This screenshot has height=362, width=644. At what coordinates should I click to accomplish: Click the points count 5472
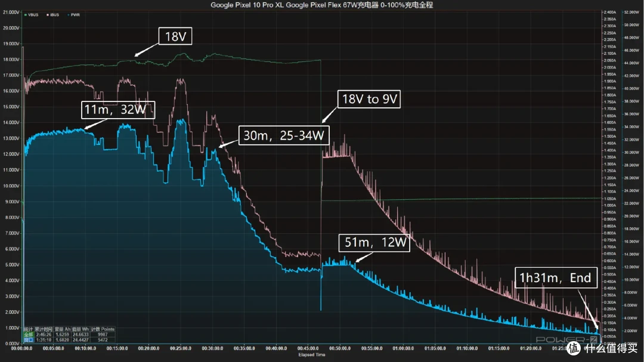103,340
